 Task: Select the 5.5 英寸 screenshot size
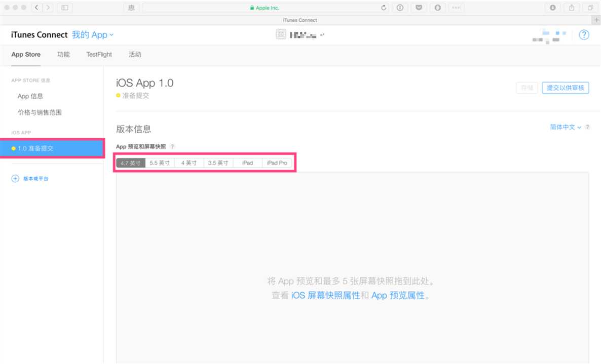pos(160,163)
